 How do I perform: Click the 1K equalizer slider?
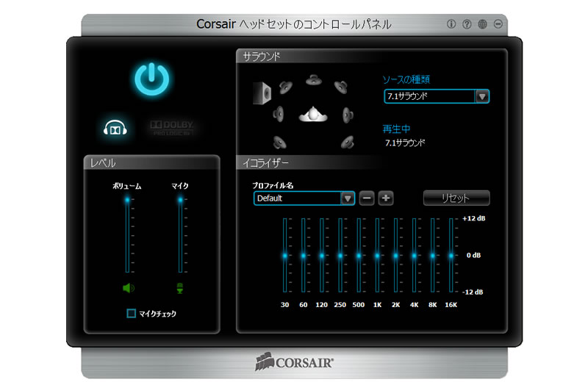[x=377, y=255]
